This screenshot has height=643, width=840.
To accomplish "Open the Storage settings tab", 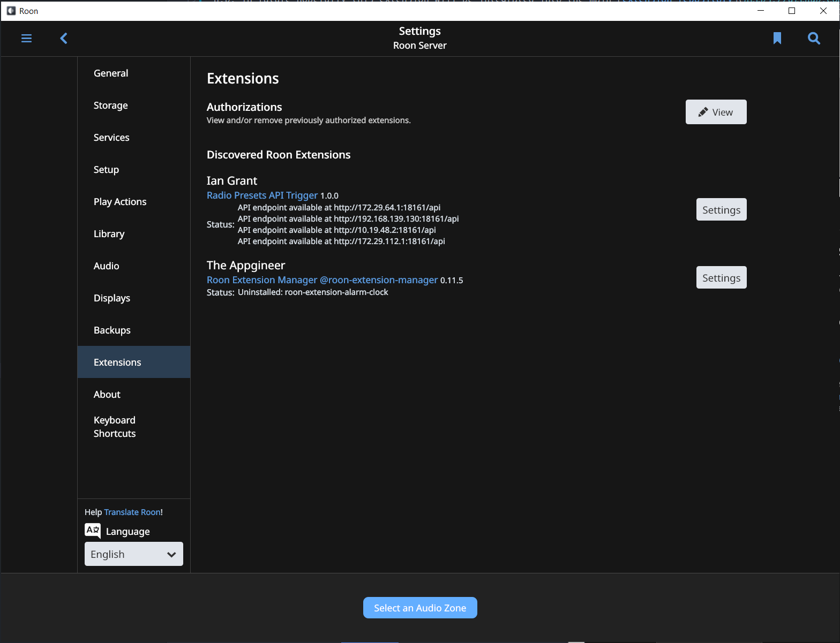I will coord(134,105).
